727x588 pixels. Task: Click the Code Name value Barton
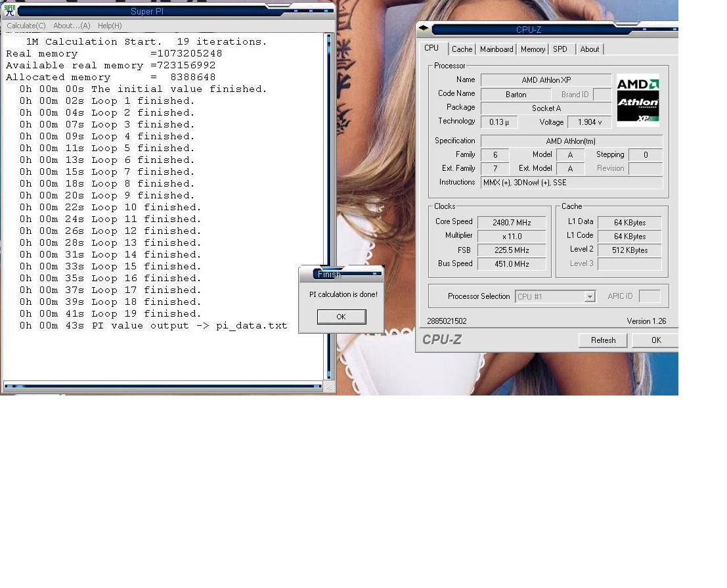coord(516,95)
